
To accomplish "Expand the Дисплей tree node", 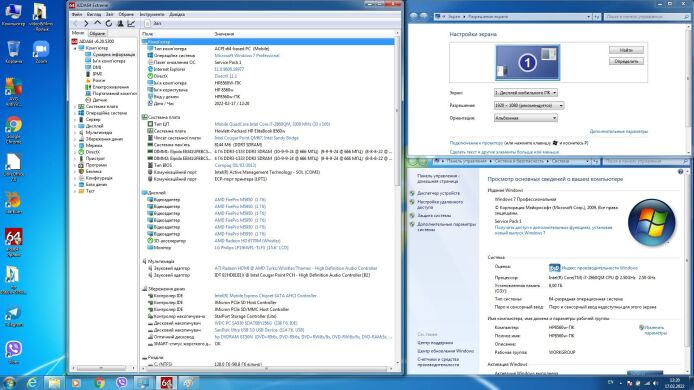I will [x=75, y=126].
